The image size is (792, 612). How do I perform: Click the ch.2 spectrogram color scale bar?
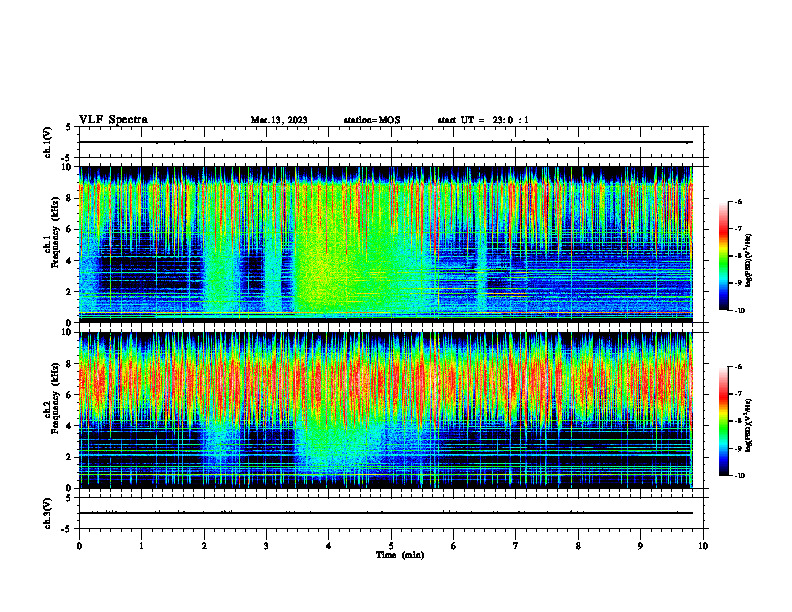(x=724, y=421)
